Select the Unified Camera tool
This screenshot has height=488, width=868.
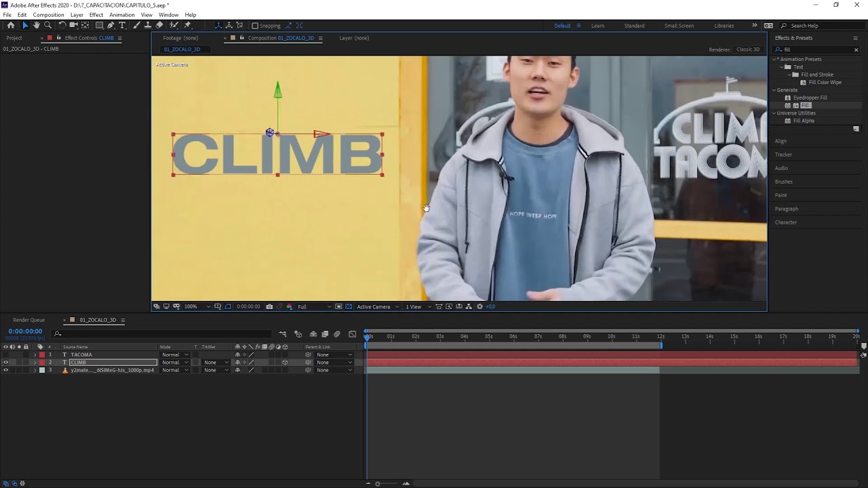pyautogui.click(x=73, y=25)
